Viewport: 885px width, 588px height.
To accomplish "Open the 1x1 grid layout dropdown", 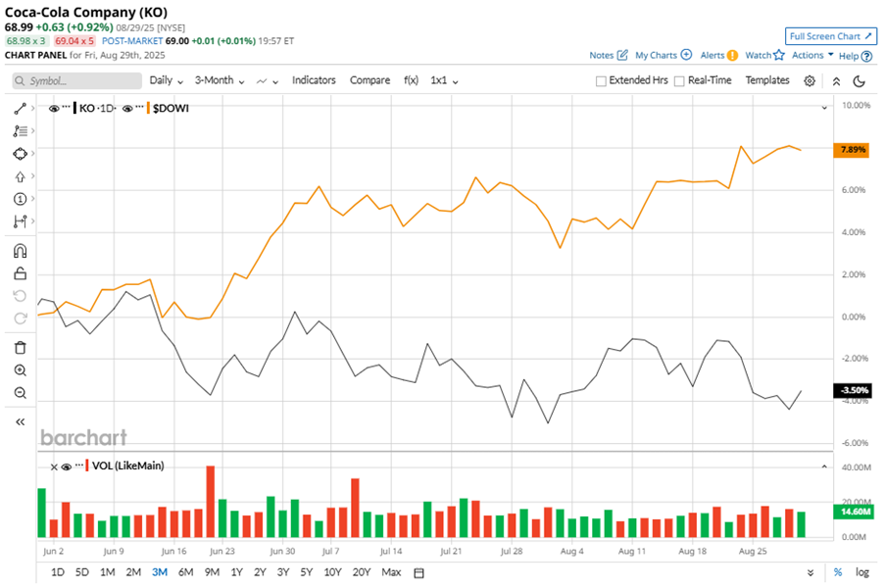I will 444,80.
